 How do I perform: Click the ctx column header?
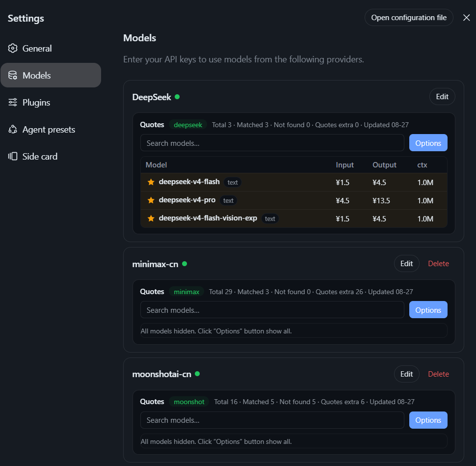(x=422, y=165)
